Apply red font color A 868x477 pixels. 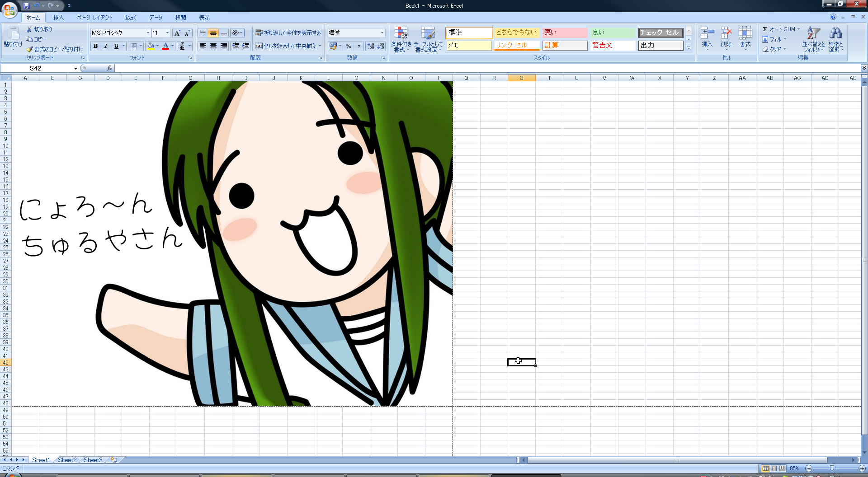point(165,46)
